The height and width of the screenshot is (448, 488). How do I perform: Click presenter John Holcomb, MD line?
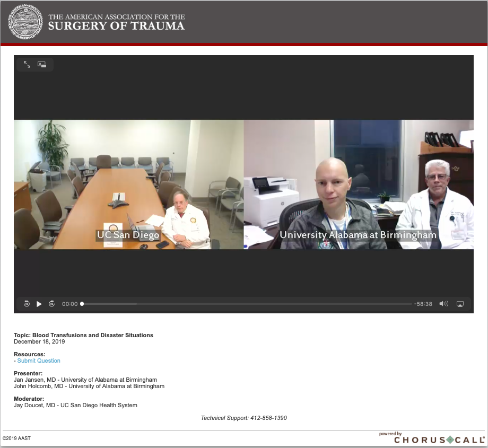click(89, 386)
